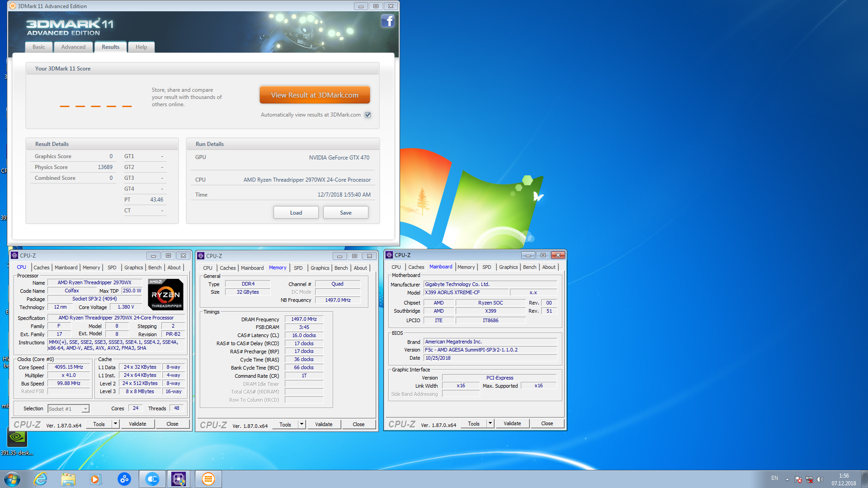This screenshot has width=868, height=488.
Task: Minimize the 3DMark 11 window
Action: coord(360,6)
